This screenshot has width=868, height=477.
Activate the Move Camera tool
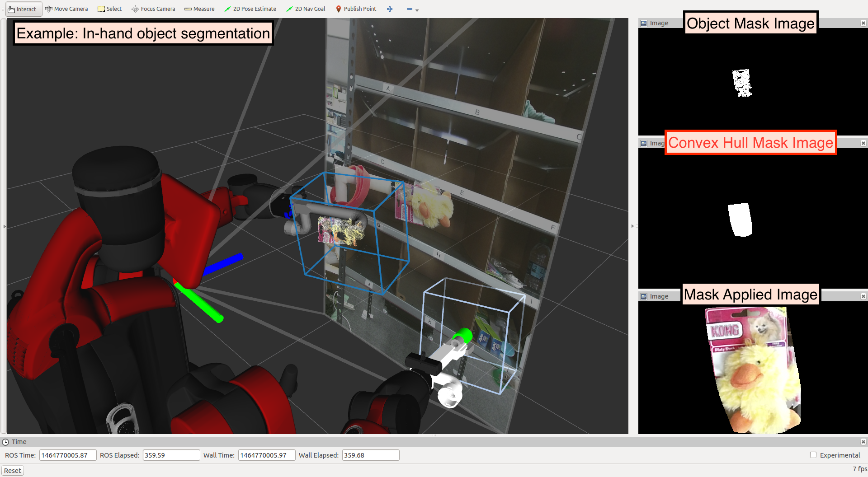[x=66, y=9]
